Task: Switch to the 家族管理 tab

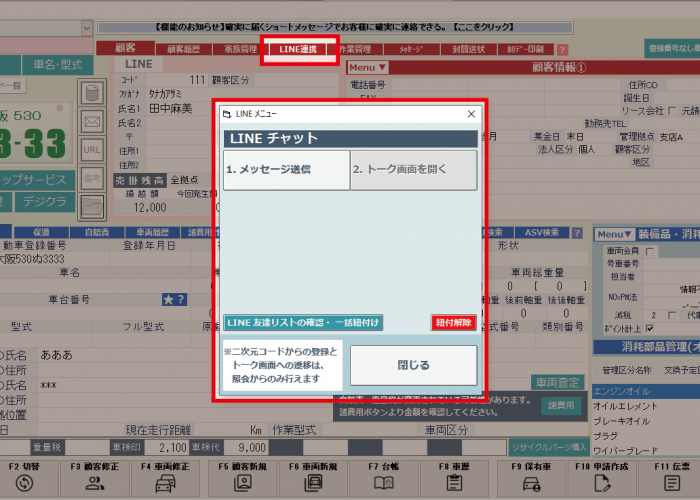Action: [x=241, y=49]
